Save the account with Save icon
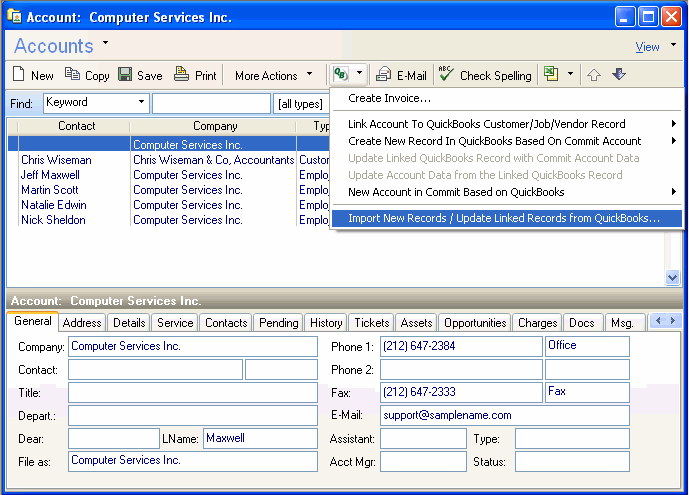This screenshot has height=495, width=690. coord(125,75)
